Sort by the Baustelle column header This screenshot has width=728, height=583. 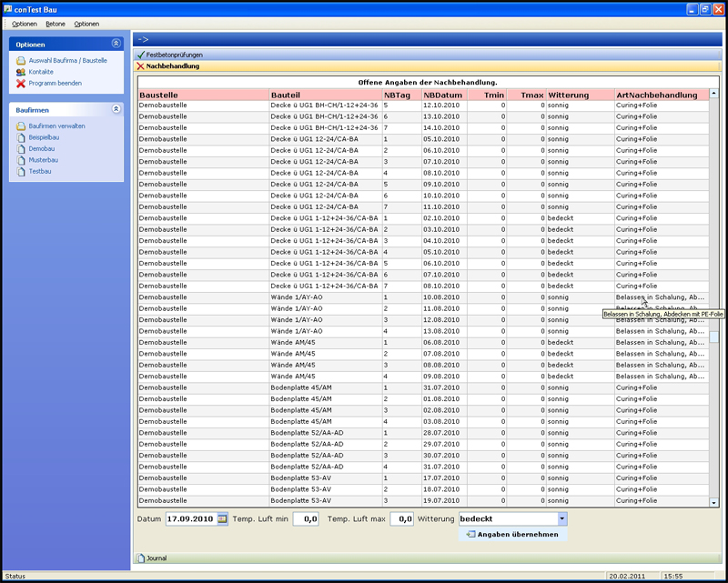[203, 95]
